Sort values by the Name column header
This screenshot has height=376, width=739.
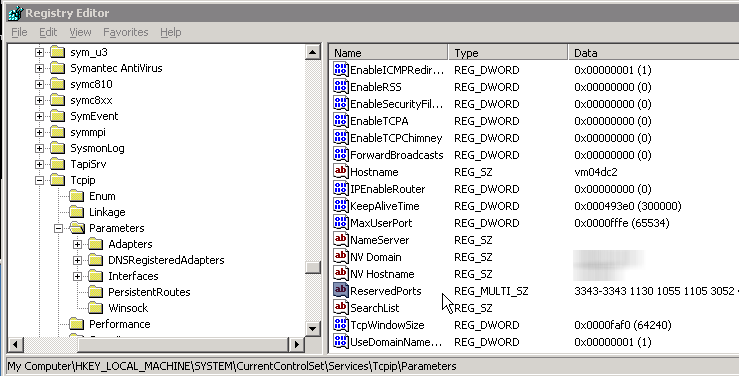(x=388, y=53)
